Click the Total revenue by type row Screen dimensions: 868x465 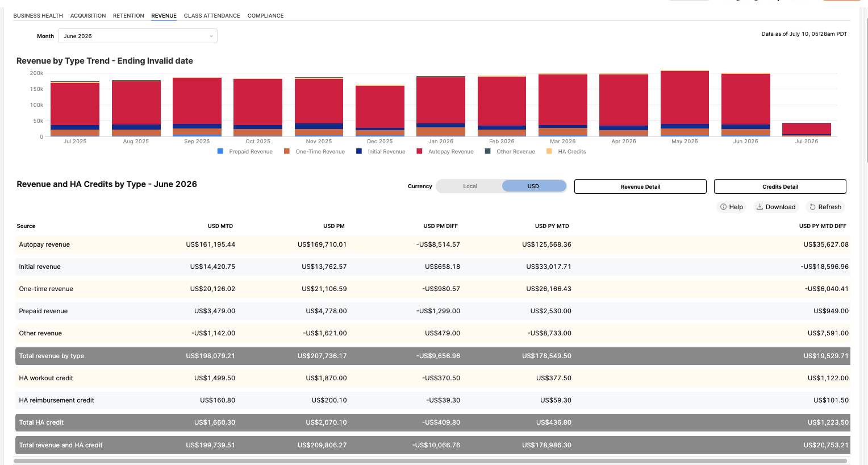[433, 356]
